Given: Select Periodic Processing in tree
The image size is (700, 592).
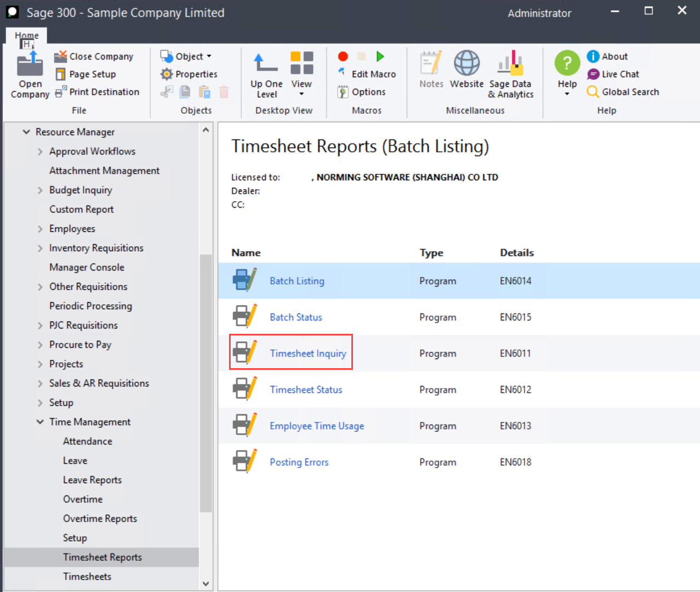Looking at the screenshot, I should pos(91,306).
